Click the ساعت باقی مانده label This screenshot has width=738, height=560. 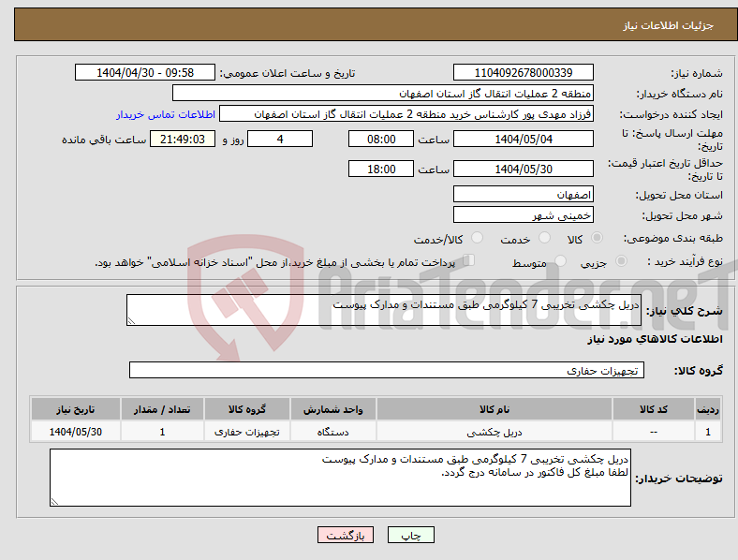104,140
